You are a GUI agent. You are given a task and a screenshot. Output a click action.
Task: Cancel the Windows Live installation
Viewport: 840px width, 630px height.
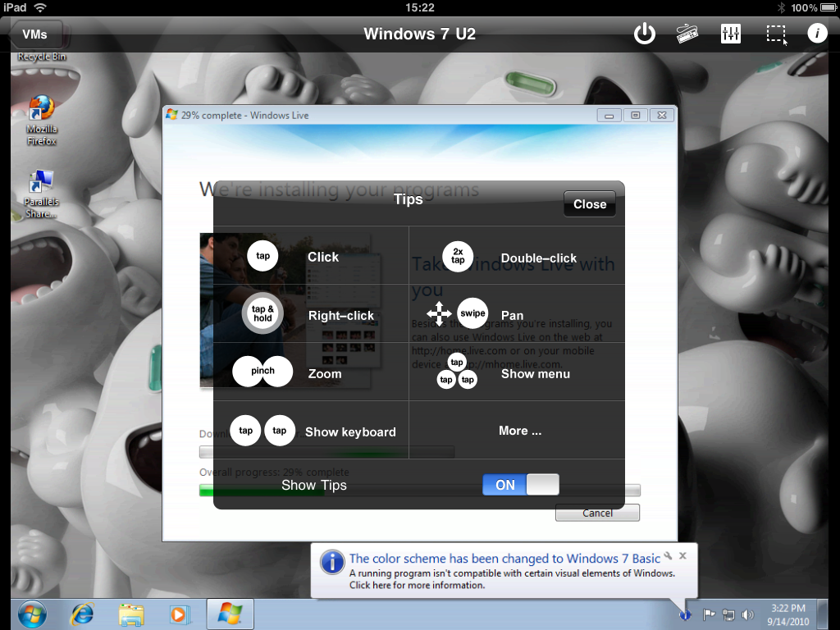pos(597,514)
